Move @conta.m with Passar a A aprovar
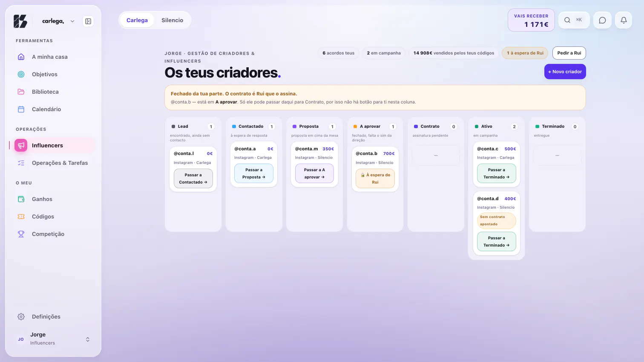 click(314, 173)
